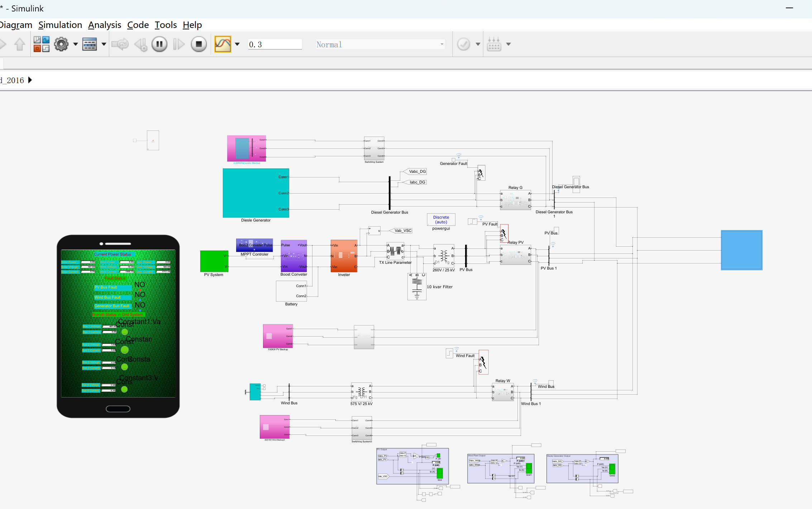
Task: Click the Step Forward button
Action: point(178,44)
